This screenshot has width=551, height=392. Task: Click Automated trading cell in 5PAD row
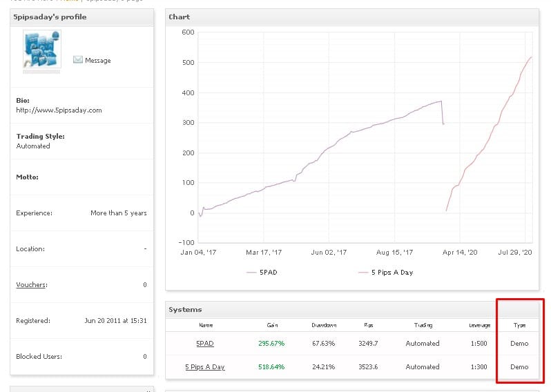(x=423, y=343)
